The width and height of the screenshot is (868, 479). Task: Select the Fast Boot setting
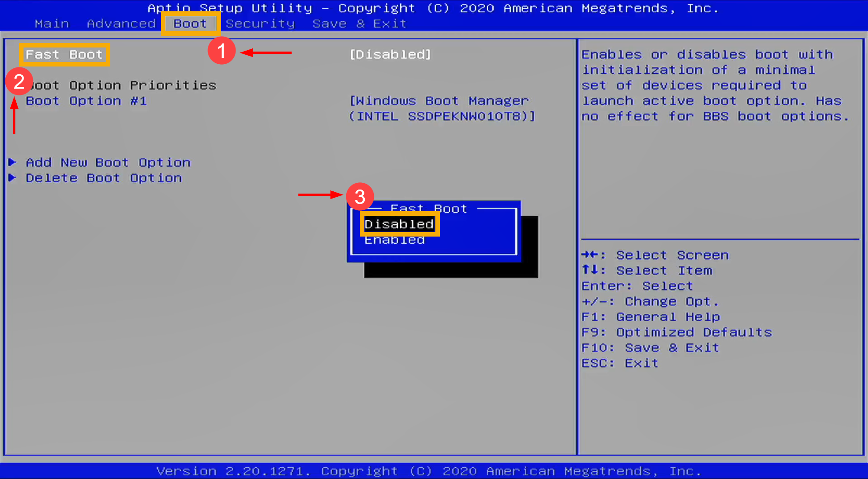click(63, 54)
